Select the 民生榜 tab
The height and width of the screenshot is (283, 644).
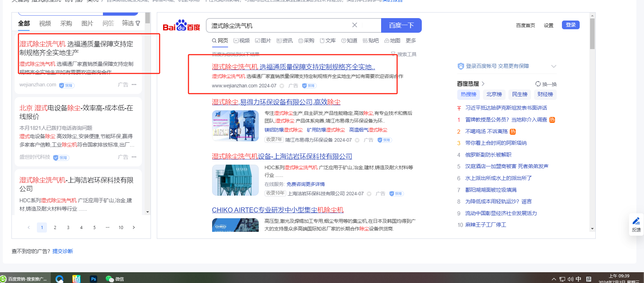coord(520,94)
